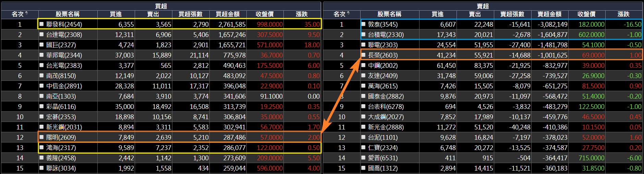This screenshot has width=644, height=174.
Task: Sort buy table by 名次 arrow
Action: point(26,13)
